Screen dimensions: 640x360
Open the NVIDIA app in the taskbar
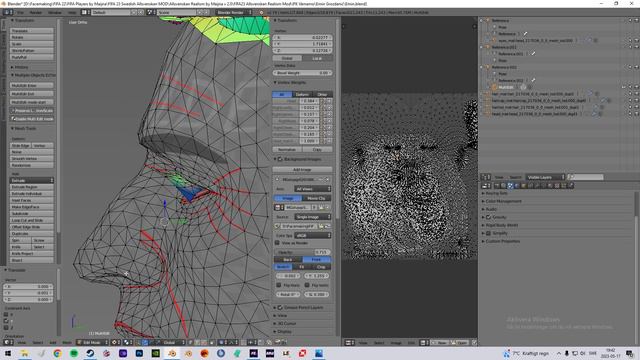pyautogui.click(x=156, y=353)
